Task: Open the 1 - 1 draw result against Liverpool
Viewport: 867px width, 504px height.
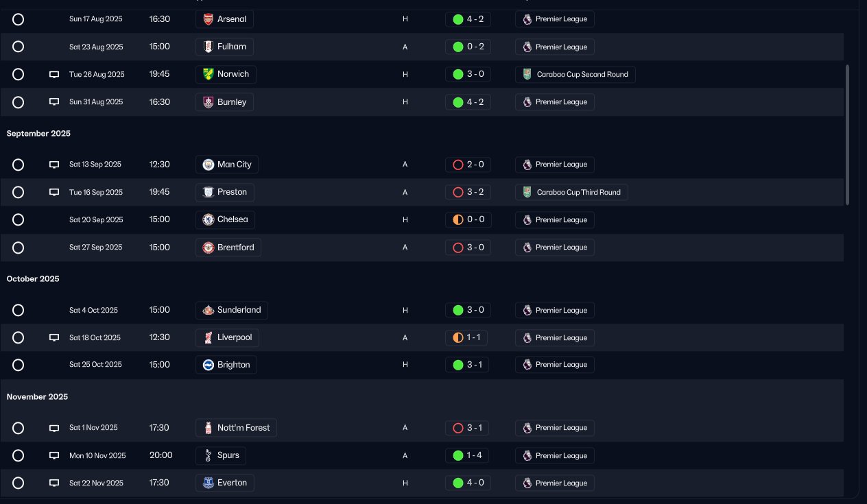Action: click(x=466, y=337)
